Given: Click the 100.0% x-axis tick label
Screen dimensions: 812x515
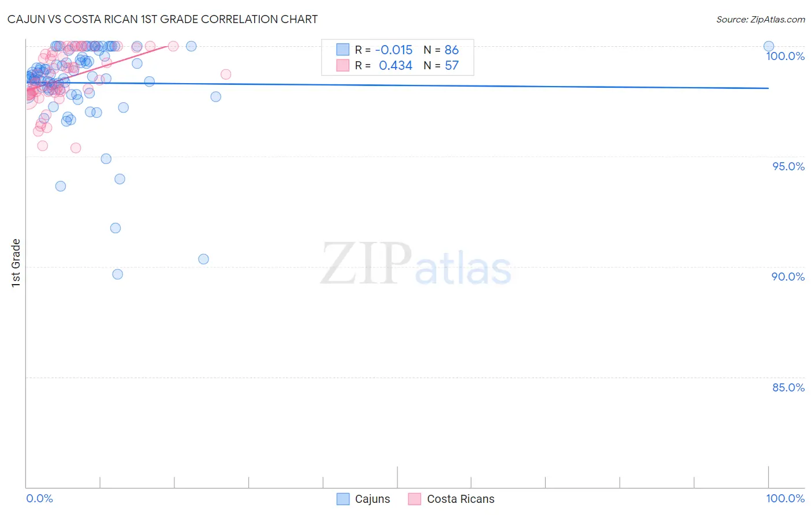Looking at the screenshot, I should pos(785,498).
